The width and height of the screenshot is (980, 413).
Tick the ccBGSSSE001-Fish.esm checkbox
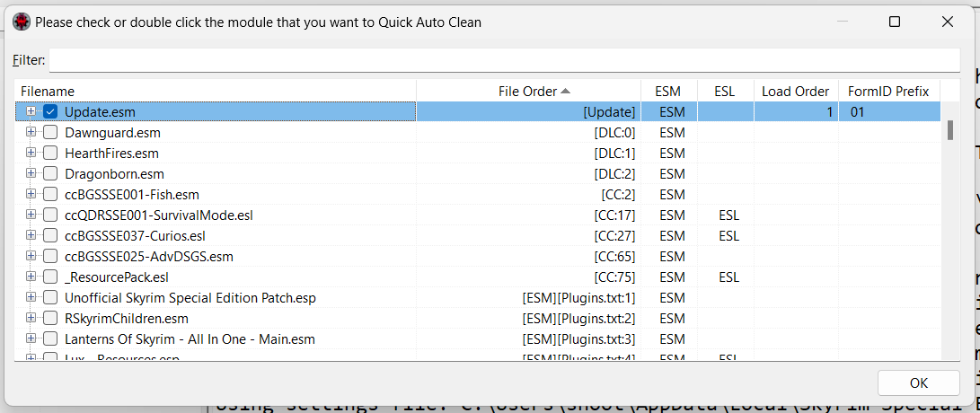coord(50,194)
